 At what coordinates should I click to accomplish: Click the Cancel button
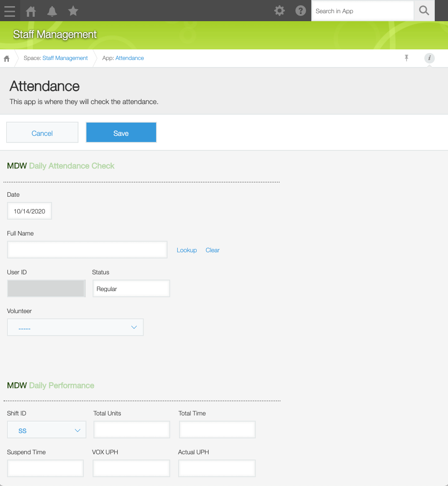point(42,132)
